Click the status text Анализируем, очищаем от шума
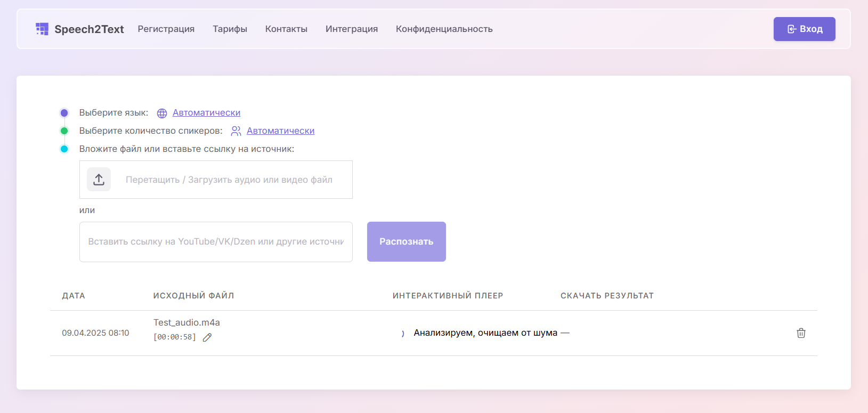This screenshot has width=868, height=413. click(x=485, y=333)
